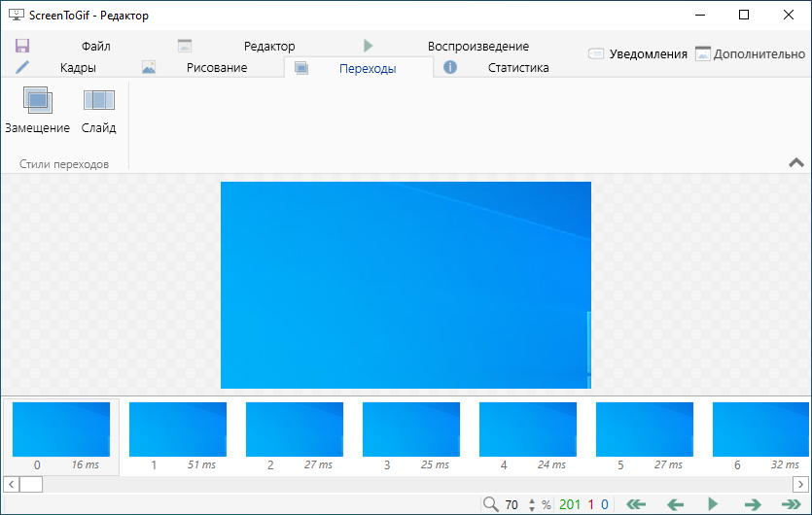
Task: Decrease zoom with the down stepper arrow
Action: 532,508
